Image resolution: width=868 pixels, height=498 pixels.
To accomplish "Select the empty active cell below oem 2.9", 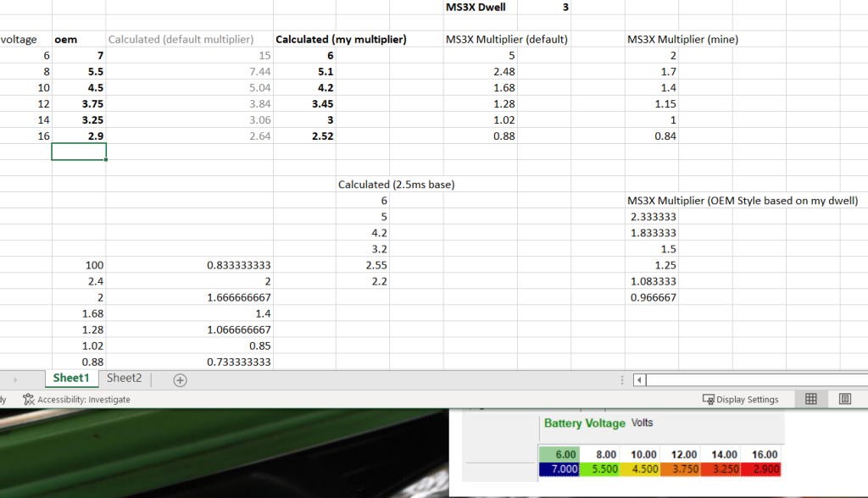I will 79,152.
